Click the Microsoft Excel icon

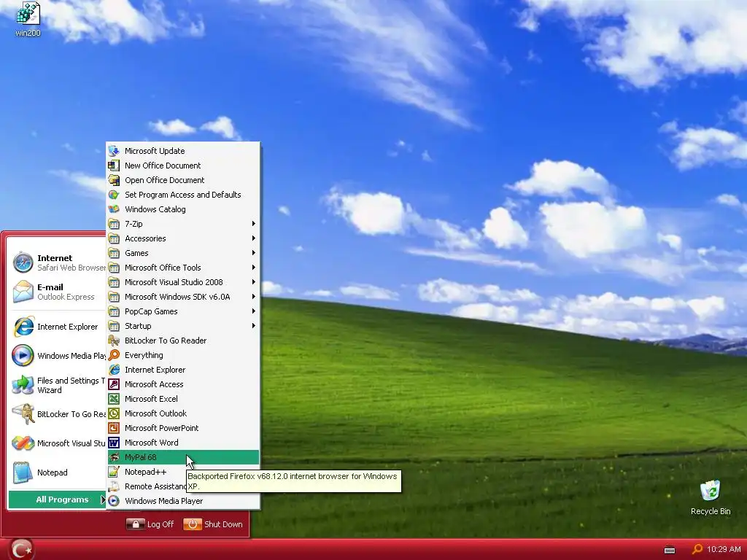[114, 399]
